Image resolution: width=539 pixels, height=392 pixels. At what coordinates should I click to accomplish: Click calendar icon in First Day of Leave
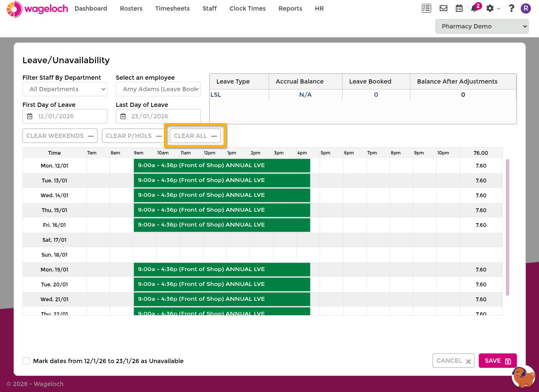click(30, 116)
